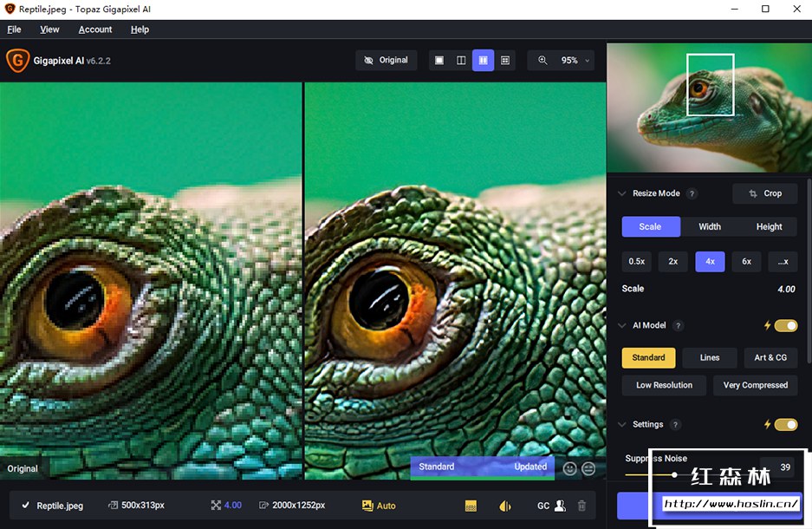Select side-by-side view layout icon
Image resolution: width=812 pixels, height=529 pixels.
(x=483, y=60)
